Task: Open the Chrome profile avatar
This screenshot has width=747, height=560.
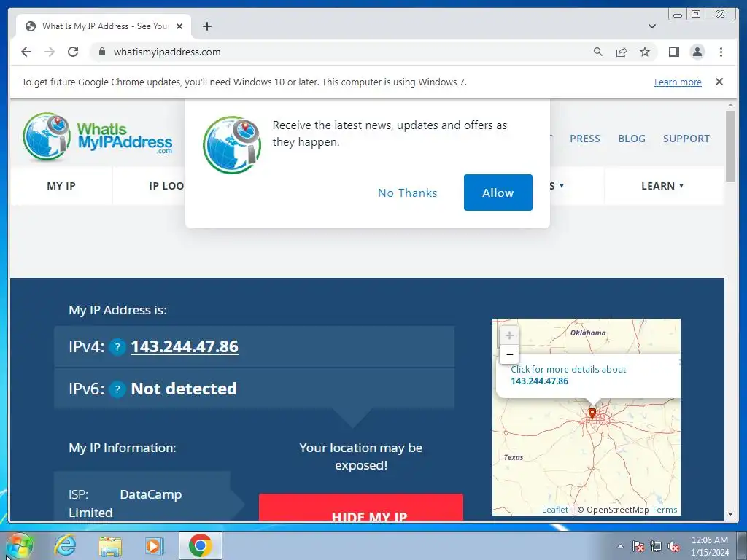Action: pos(697,52)
